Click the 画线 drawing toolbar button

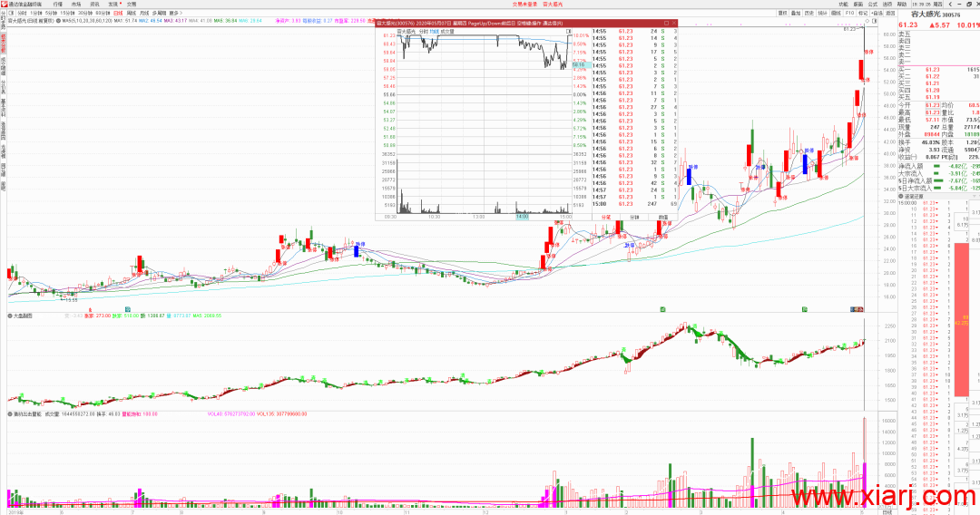[837, 13]
